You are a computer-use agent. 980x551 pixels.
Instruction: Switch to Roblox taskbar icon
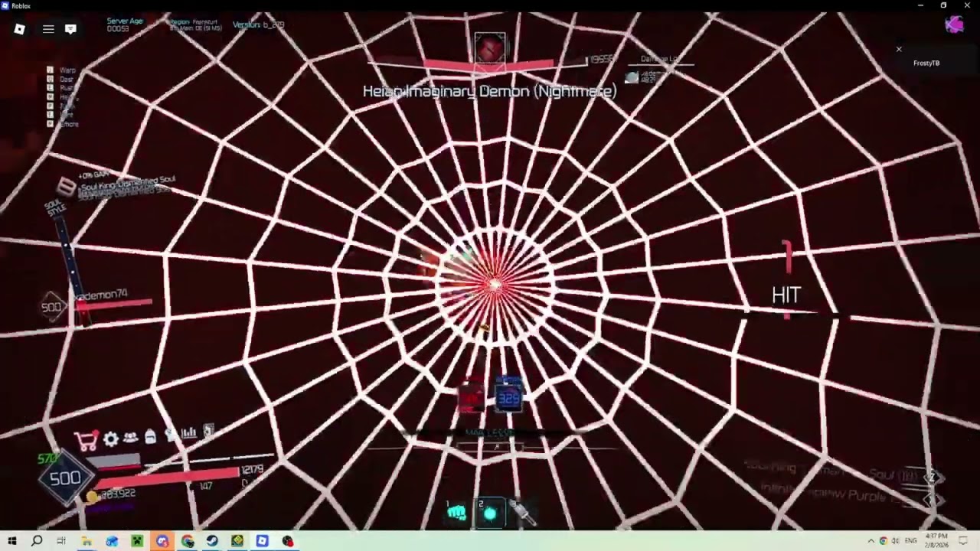[x=262, y=541]
